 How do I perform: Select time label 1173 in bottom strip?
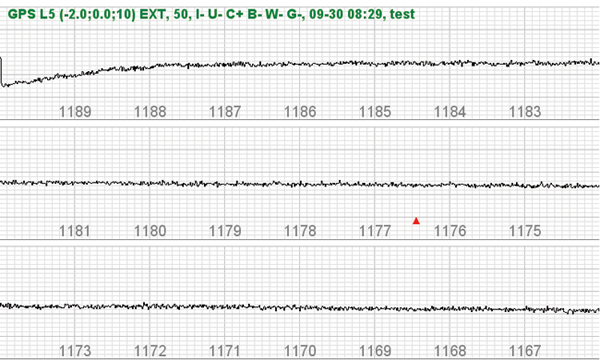75,351
